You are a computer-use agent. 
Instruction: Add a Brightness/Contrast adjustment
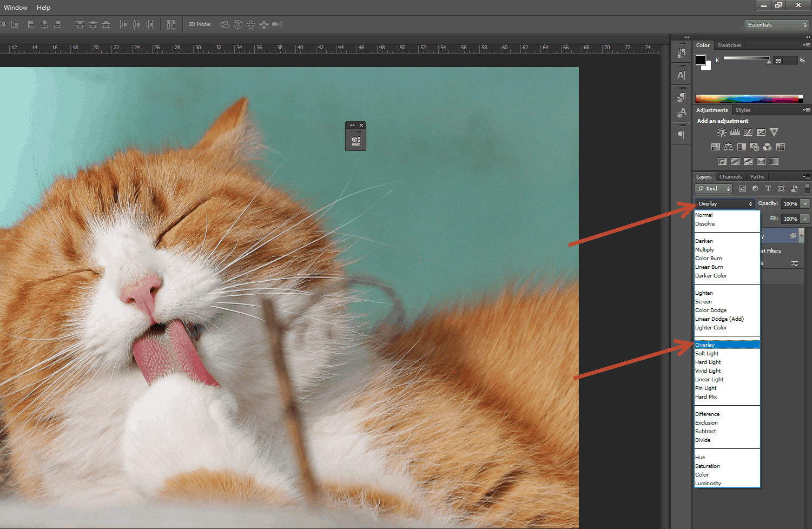point(722,132)
